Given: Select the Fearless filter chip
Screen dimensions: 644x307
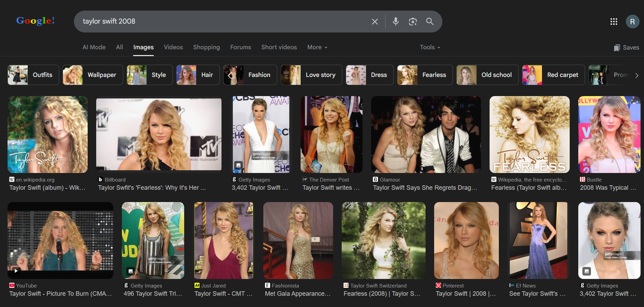Looking at the screenshot, I should click(x=425, y=75).
